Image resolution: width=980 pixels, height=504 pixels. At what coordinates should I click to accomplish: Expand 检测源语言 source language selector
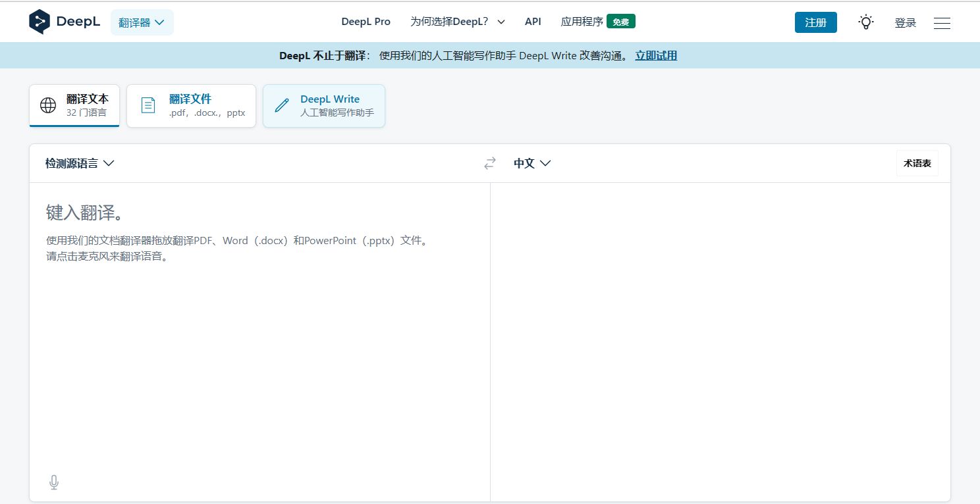pos(80,163)
